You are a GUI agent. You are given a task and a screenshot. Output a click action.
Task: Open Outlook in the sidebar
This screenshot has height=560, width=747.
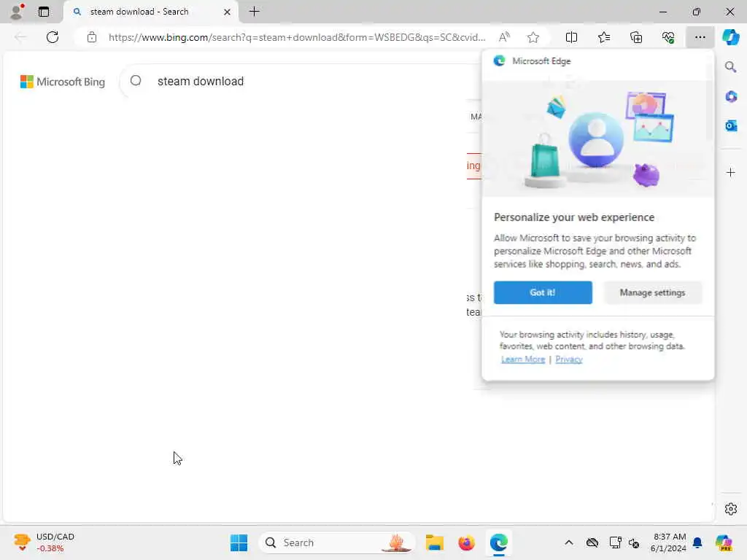coord(731,125)
